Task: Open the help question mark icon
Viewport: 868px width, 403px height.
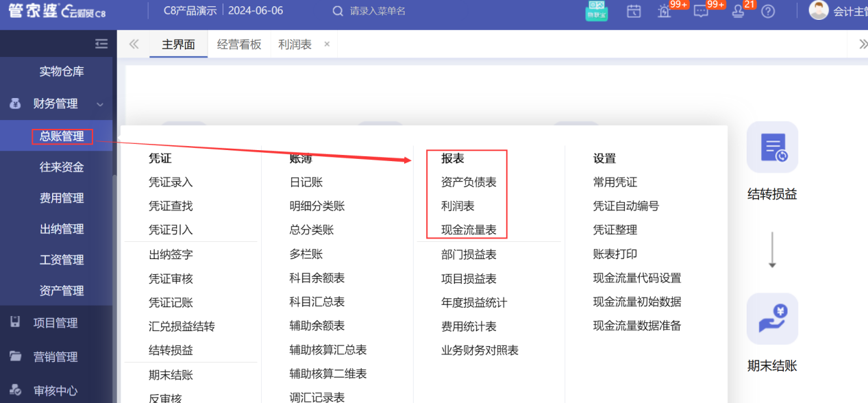Action: tap(768, 12)
